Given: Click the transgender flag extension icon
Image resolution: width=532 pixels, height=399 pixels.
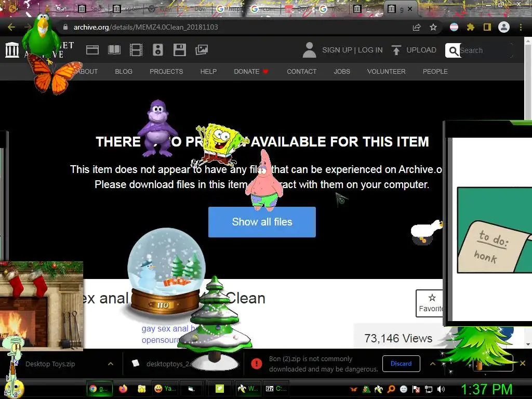Looking at the screenshot, I should pos(454,27).
